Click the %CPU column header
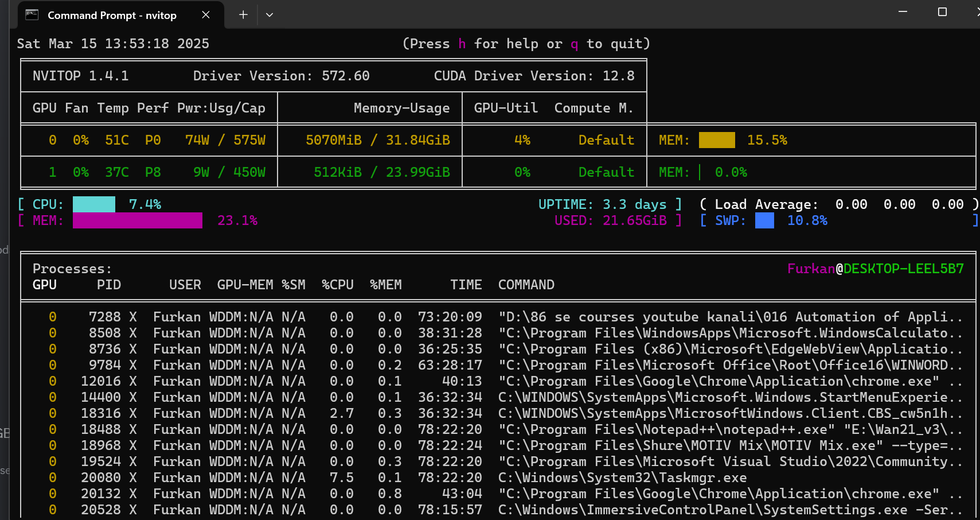The height and width of the screenshot is (520, 980). (x=337, y=285)
